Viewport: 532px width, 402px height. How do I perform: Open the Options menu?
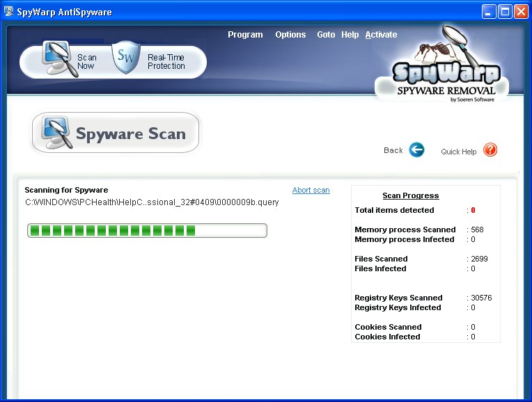[290, 35]
